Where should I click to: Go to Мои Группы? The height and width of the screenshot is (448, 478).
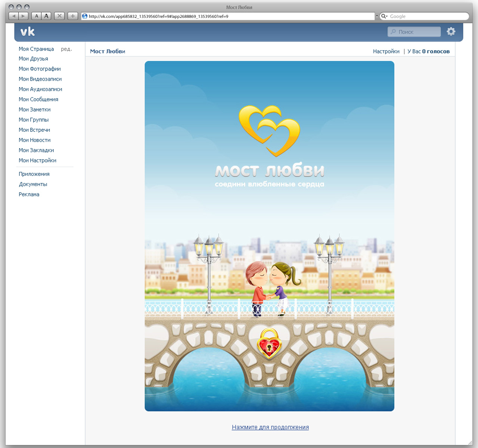coord(34,119)
